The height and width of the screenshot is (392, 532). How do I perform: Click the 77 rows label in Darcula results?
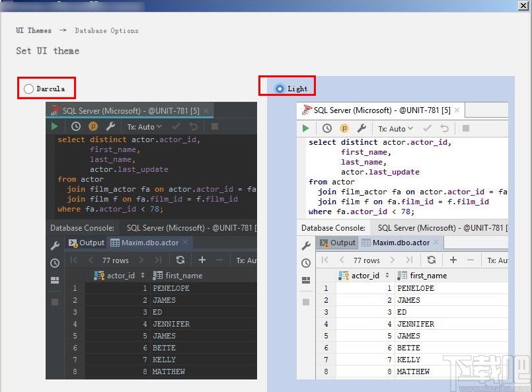pyautogui.click(x=116, y=260)
